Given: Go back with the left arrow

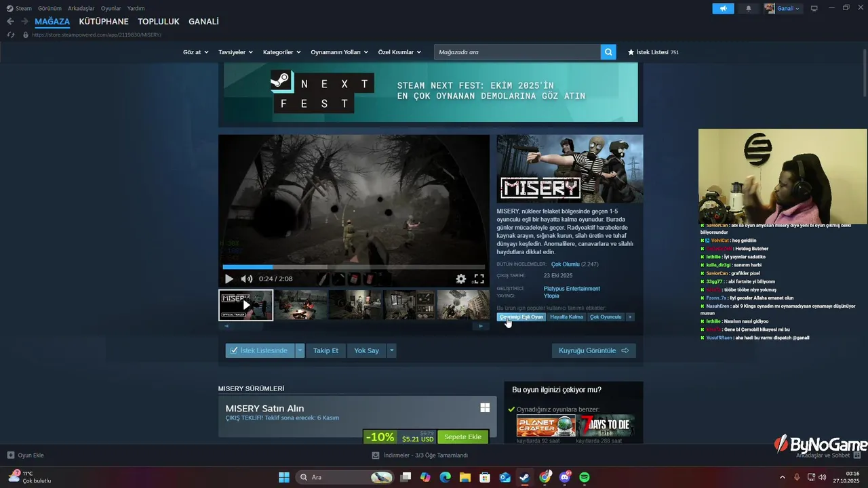Looking at the screenshot, I should [10, 22].
